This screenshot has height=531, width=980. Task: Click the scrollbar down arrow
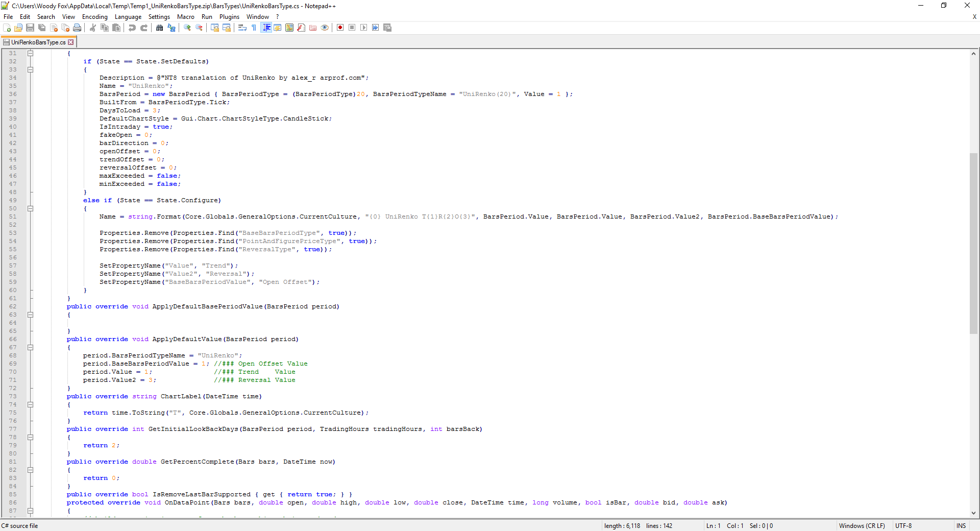click(973, 513)
